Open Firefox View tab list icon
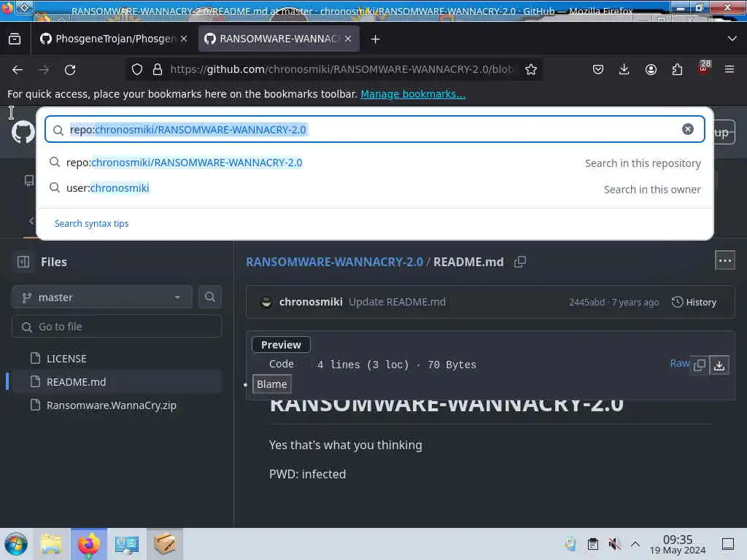747x560 pixels. tap(15, 39)
